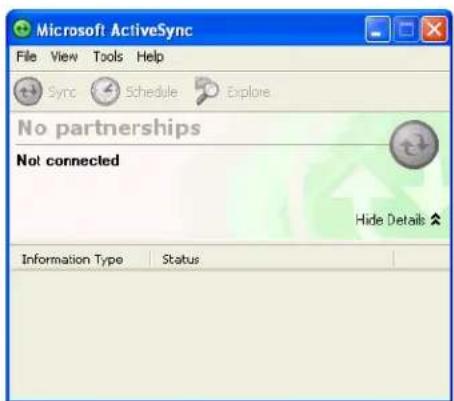Click the Explore magnifier icon

point(207,91)
